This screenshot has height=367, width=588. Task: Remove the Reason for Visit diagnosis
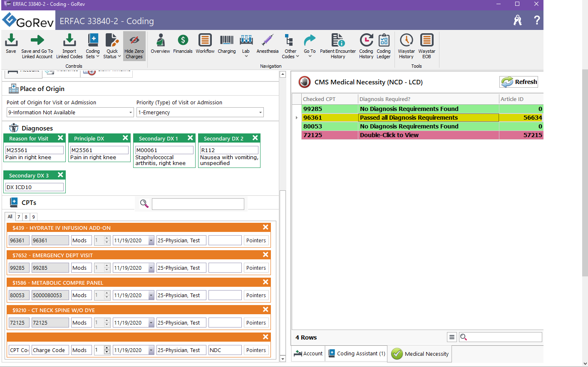60,138
